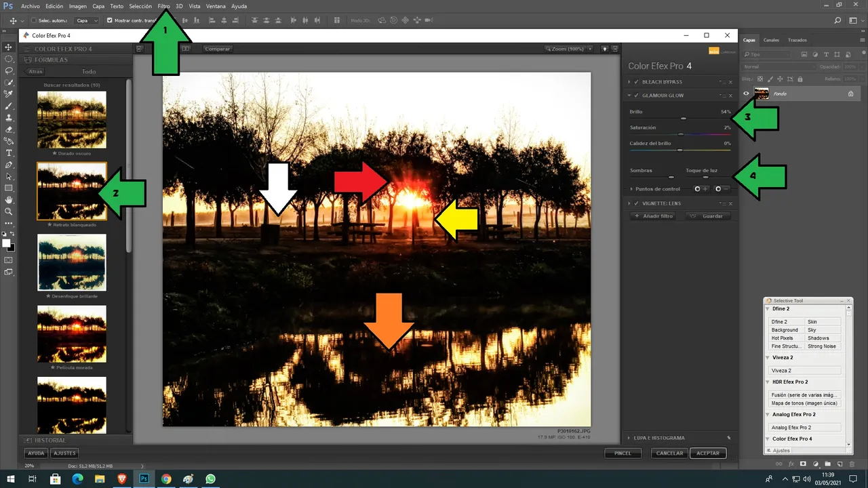The height and width of the screenshot is (488, 868).
Task: Expand the Puntos de control section
Action: click(632, 189)
